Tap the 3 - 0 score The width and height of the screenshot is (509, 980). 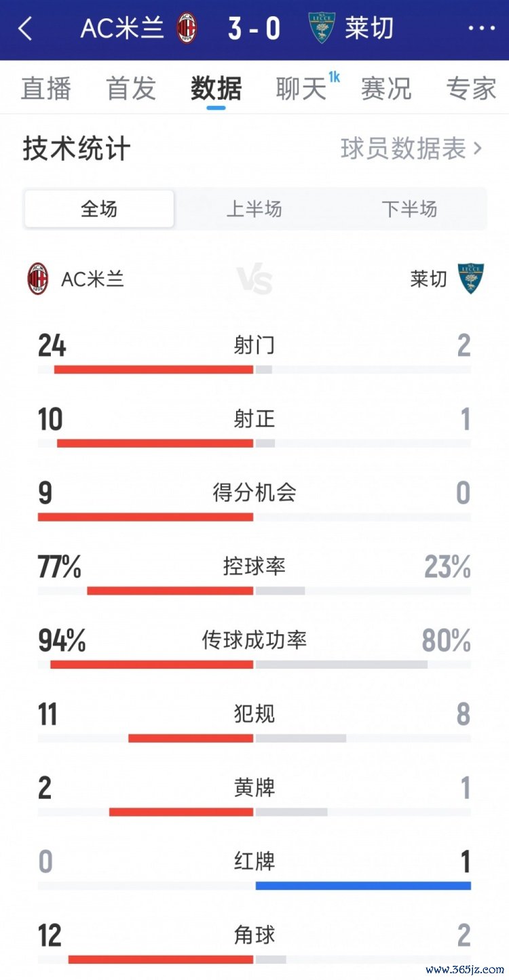coord(254,29)
